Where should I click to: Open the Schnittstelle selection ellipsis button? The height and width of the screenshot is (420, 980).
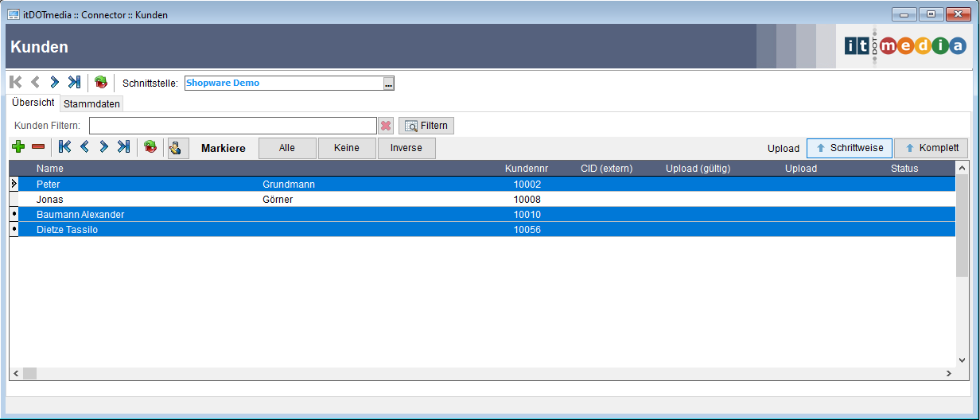388,84
